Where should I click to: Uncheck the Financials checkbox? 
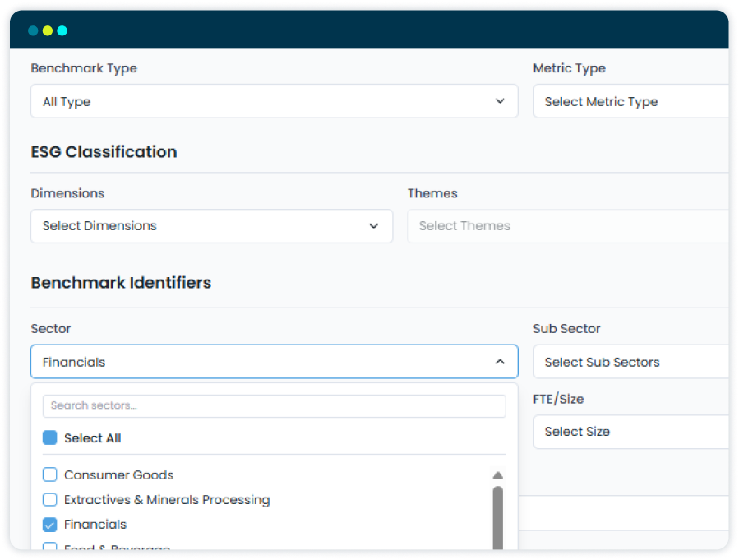click(x=49, y=524)
